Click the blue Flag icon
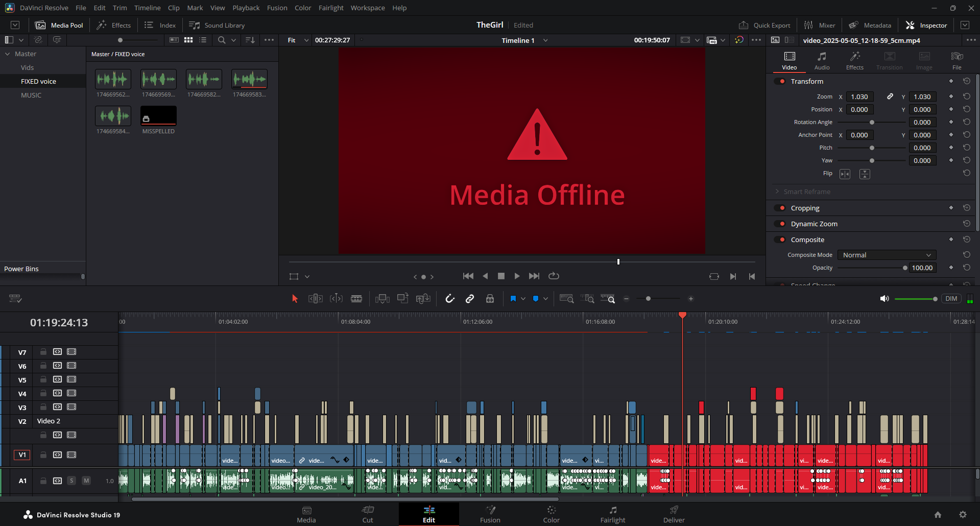 pyautogui.click(x=513, y=299)
